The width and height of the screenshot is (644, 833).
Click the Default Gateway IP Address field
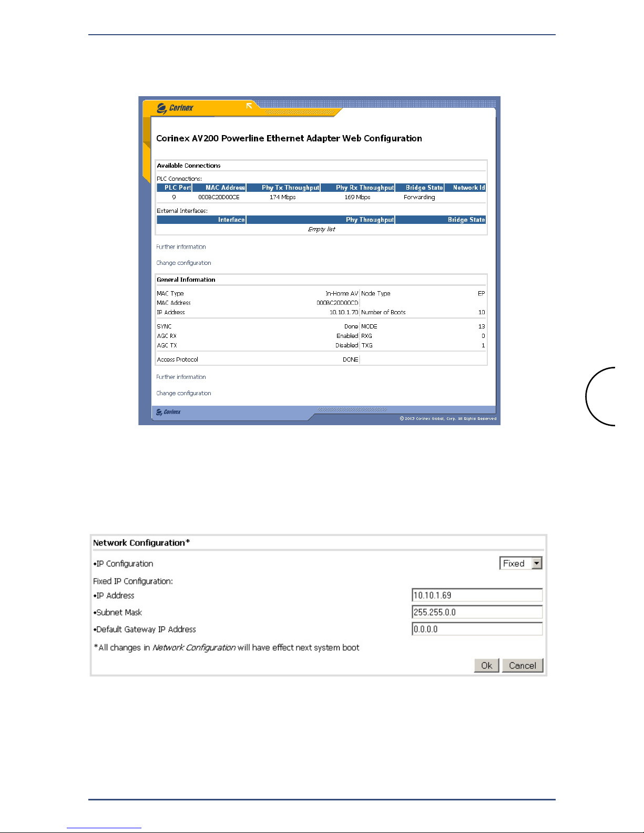476,629
